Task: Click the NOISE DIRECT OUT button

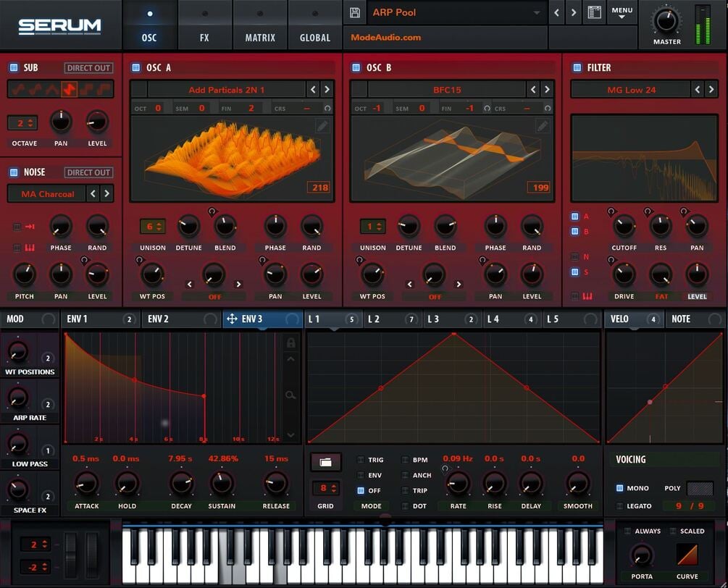Action: click(88, 172)
